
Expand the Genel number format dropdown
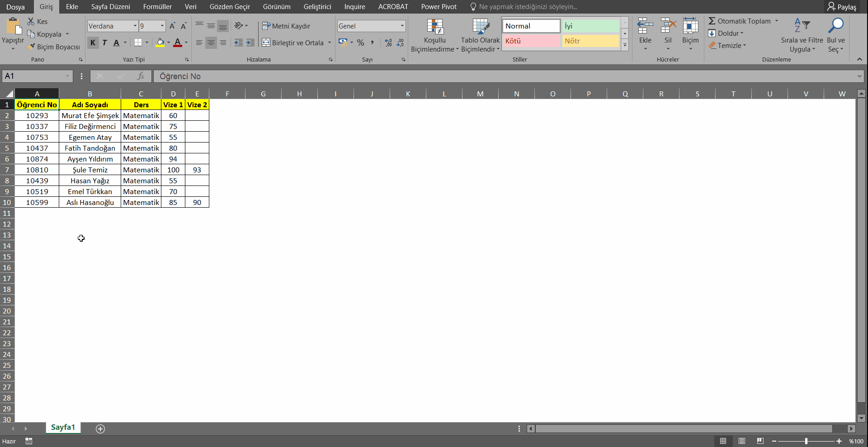tap(402, 26)
